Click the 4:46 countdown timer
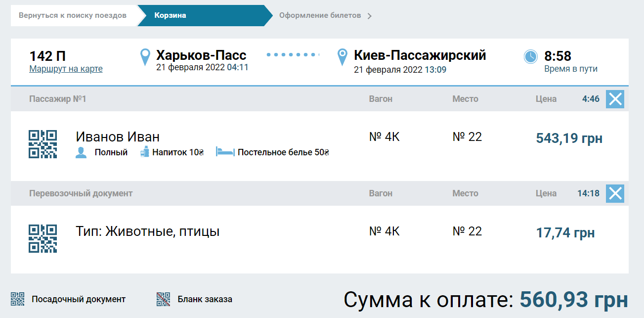644x318 pixels. 589,99
